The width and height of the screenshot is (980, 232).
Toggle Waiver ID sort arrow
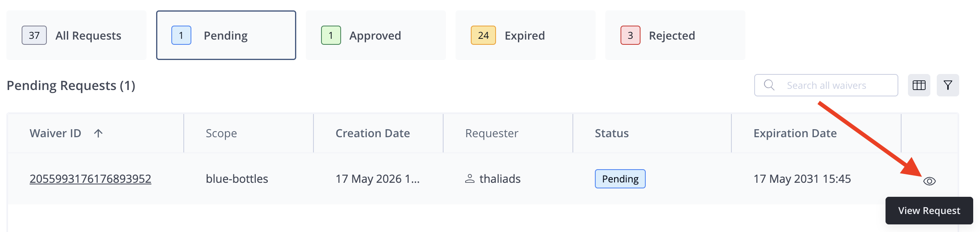tap(98, 133)
